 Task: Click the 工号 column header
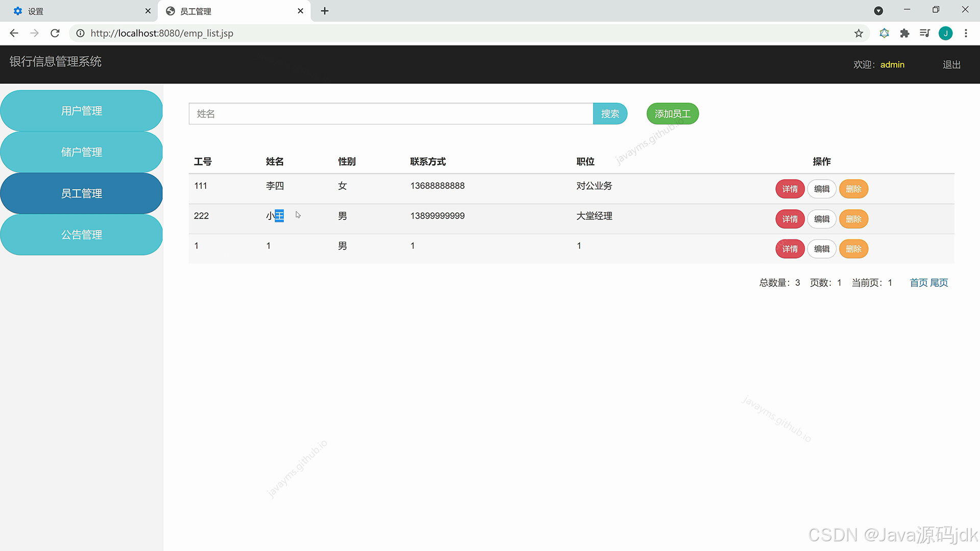click(203, 162)
